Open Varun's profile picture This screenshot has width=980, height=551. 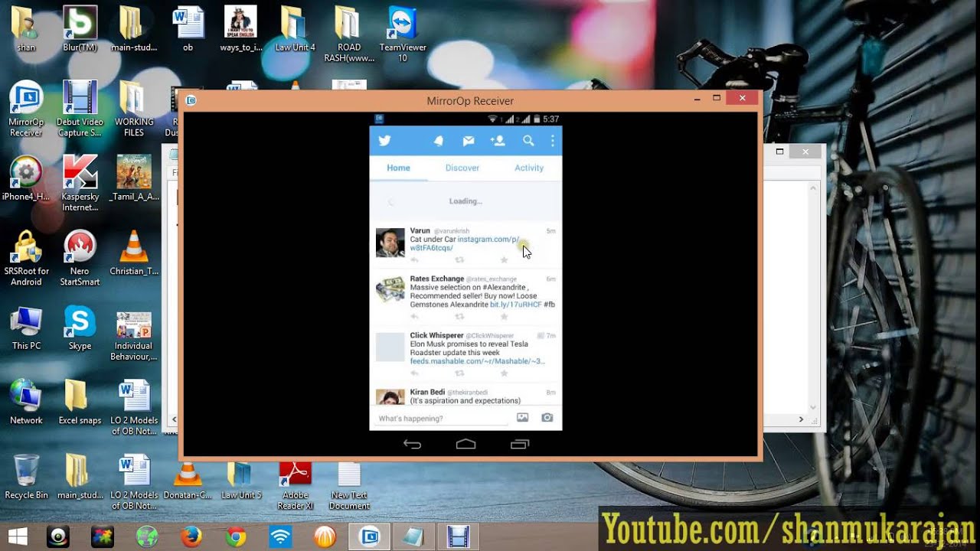click(390, 243)
